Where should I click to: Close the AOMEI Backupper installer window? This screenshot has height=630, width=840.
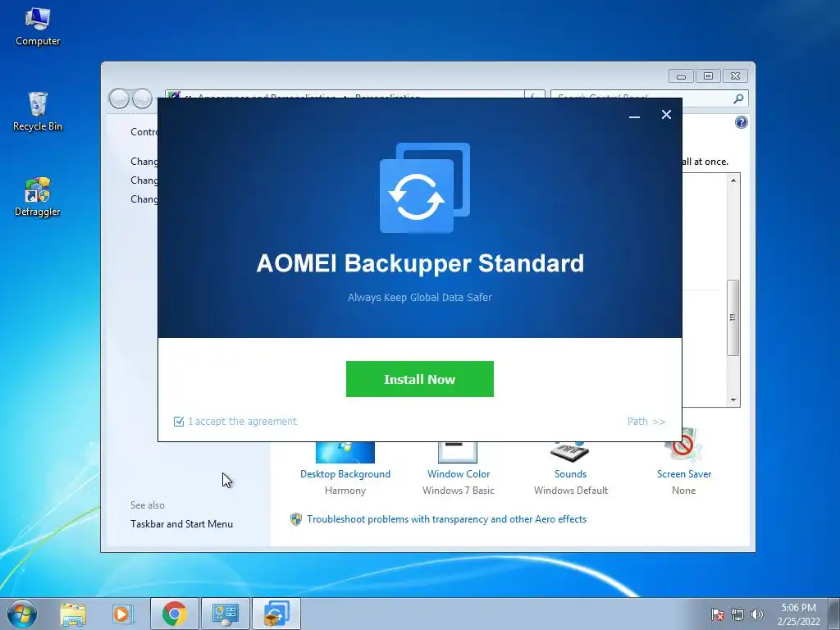click(666, 115)
